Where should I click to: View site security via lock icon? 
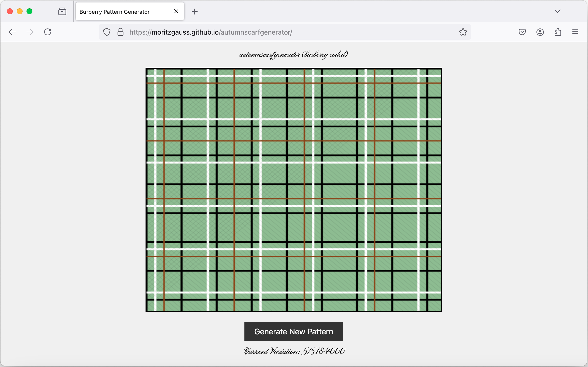[x=120, y=32]
